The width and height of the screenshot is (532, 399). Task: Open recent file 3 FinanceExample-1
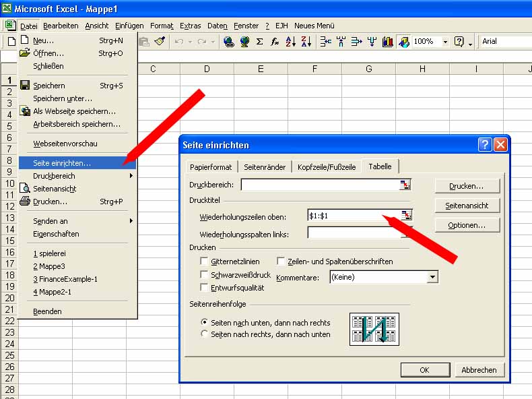(77, 279)
